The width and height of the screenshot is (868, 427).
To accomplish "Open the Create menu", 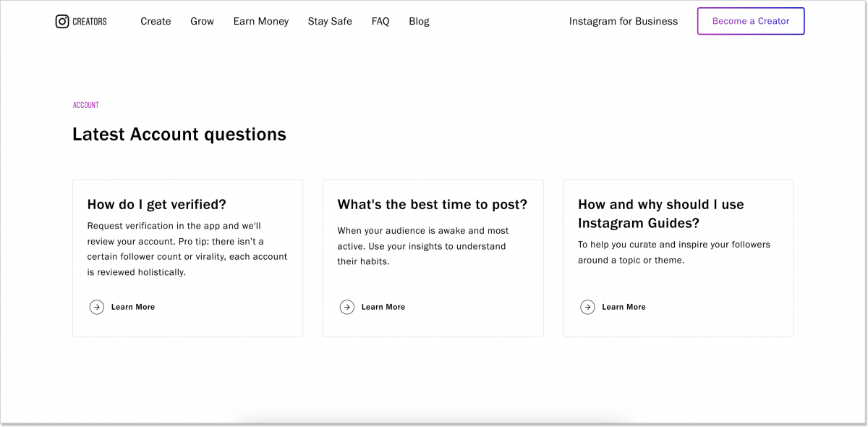I will [156, 21].
